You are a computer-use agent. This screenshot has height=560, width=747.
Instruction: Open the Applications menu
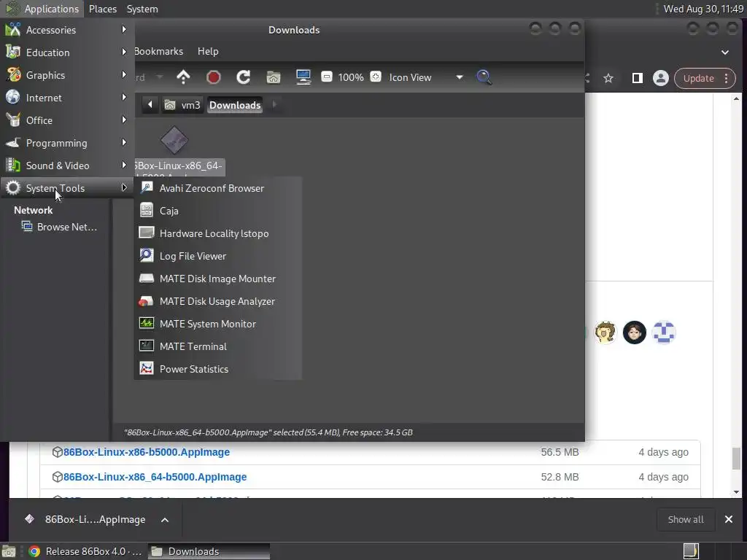42,9
